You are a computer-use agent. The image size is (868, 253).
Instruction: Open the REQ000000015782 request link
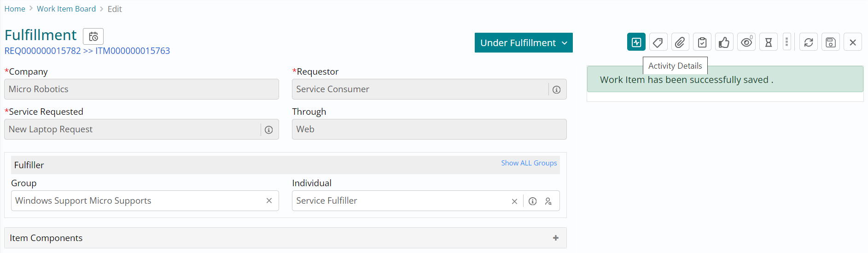pyautogui.click(x=42, y=51)
